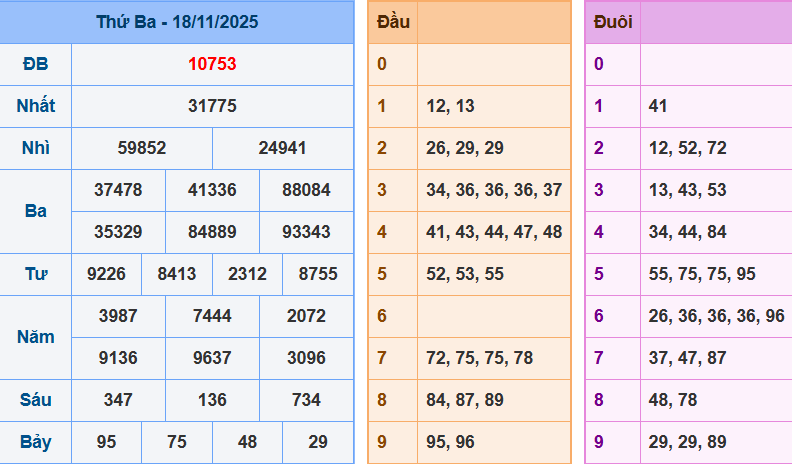
Task: Select second prize number 59852
Action: tap(142, 148)
